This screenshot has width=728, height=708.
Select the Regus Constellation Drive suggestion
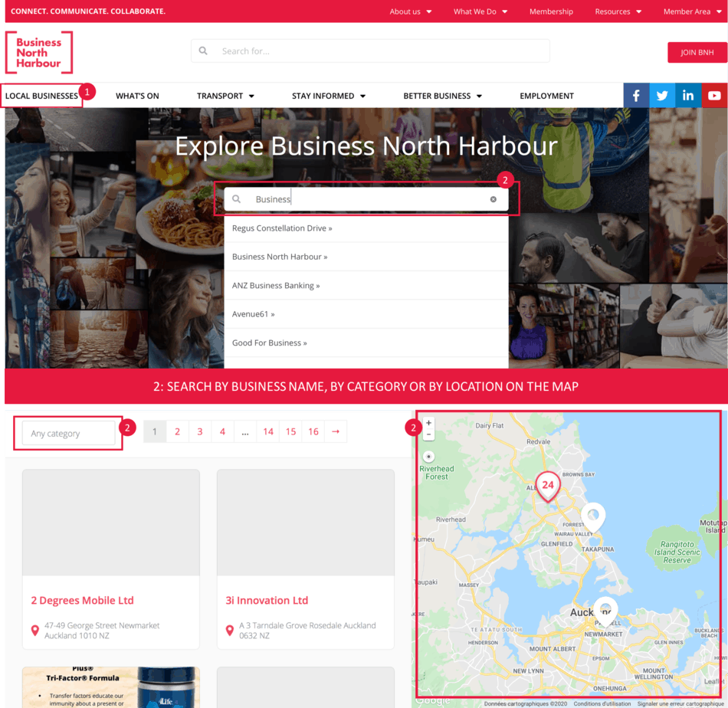click(x=282, y=228)
